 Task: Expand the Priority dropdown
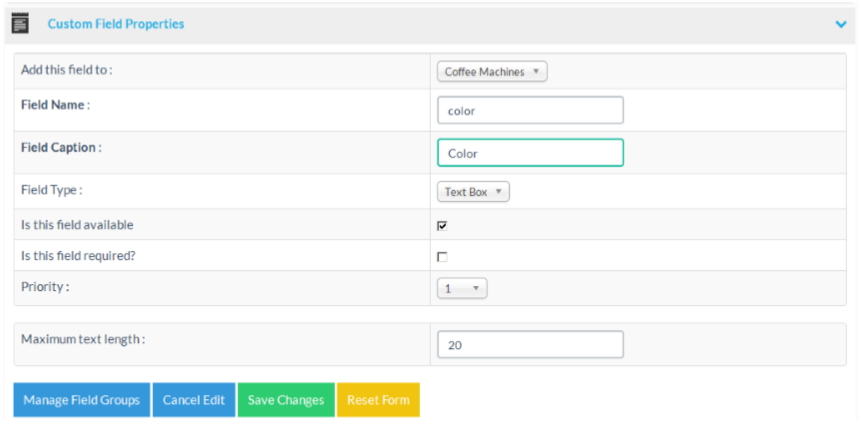(462, 288)
